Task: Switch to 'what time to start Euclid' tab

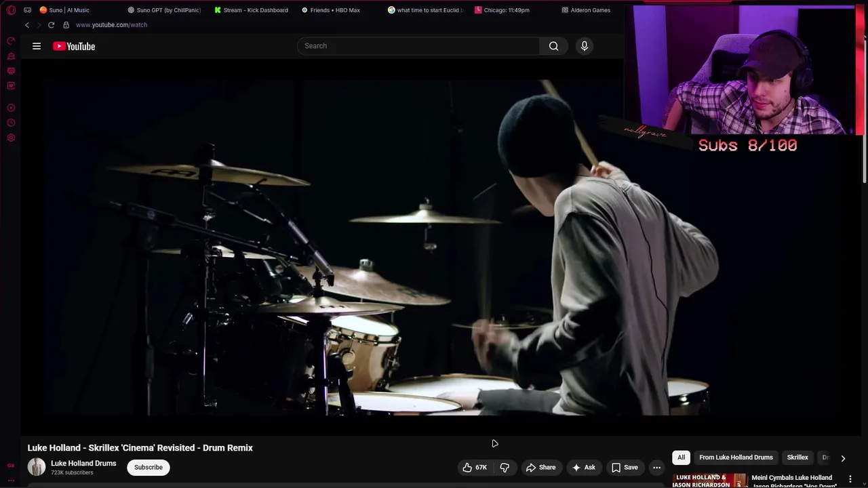Action: pyautogui.click(x=425, y=10)
